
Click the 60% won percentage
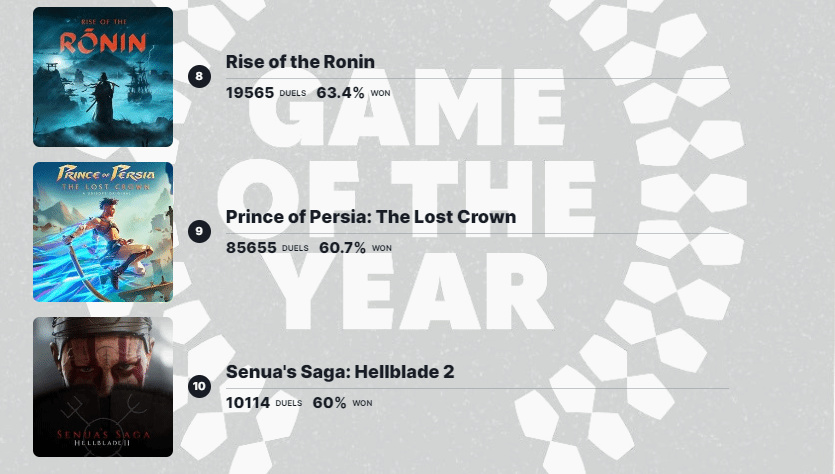329,403
